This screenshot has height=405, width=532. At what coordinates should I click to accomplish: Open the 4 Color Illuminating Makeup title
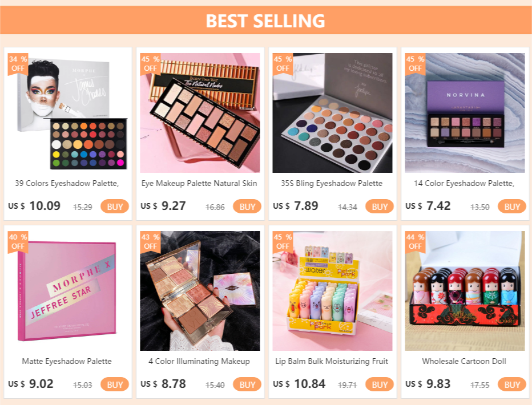tap(199, 361)
